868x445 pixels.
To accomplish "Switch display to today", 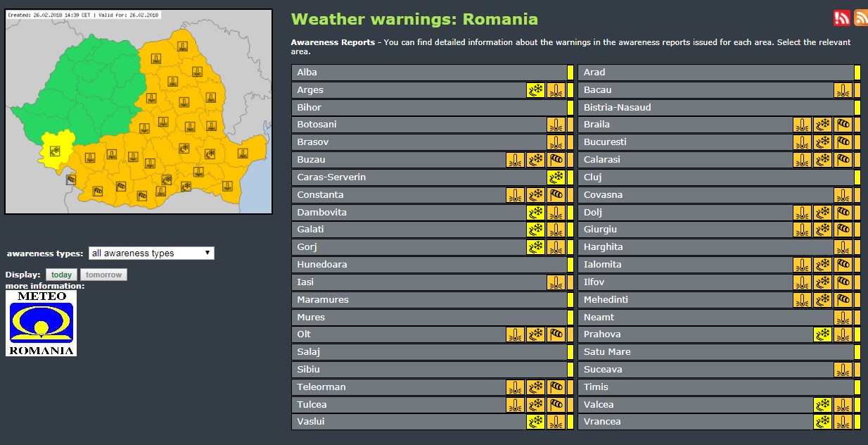I will pos(62,275).
